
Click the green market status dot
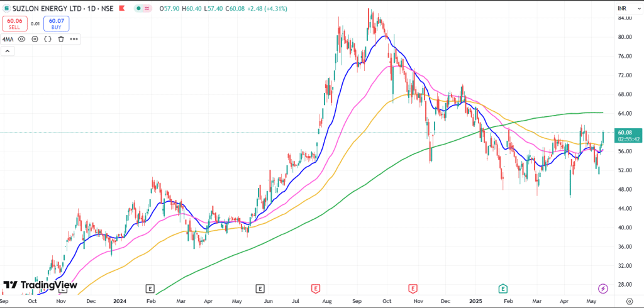tap(139, 8)
